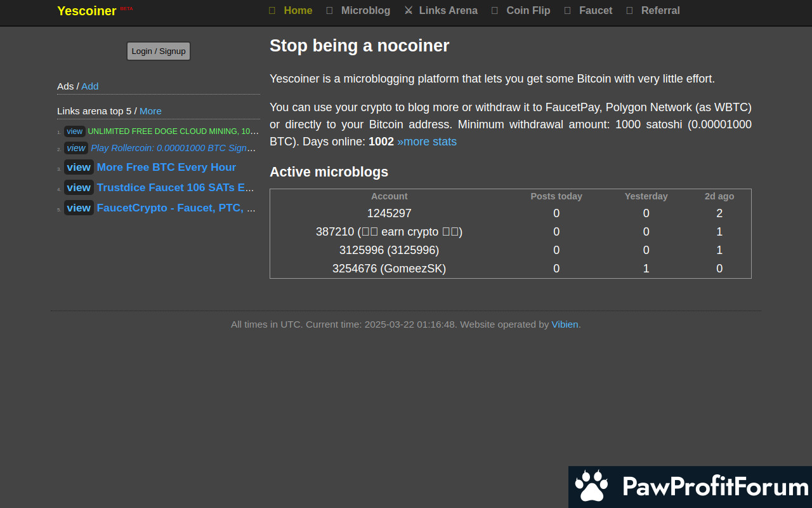Click Yesterday value for GomeezSK
This screenshot has width=812, height=508.
point(646,269)
